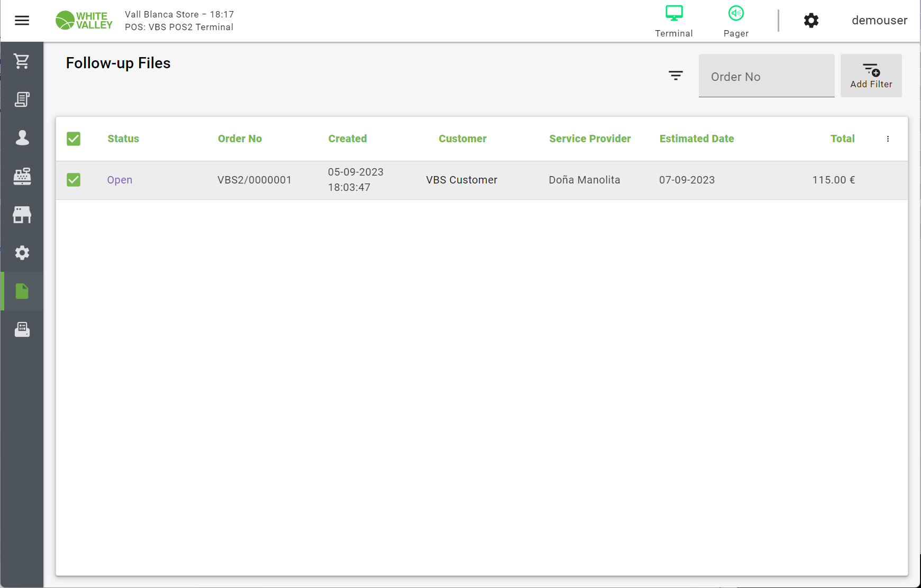The height and width of the screenshot is (588, 921).
Task: Toggle checkbox for order VBS2/0000001
Action: (74, 180)
